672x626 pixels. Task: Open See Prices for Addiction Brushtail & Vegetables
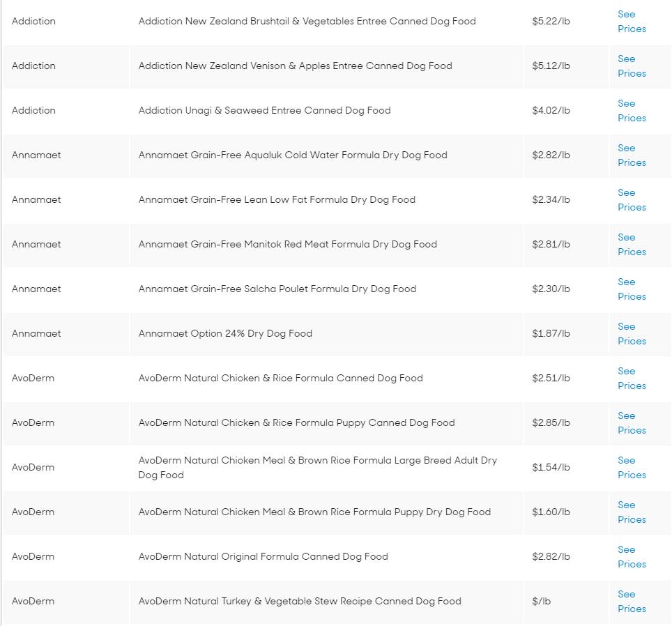[632, 22]
